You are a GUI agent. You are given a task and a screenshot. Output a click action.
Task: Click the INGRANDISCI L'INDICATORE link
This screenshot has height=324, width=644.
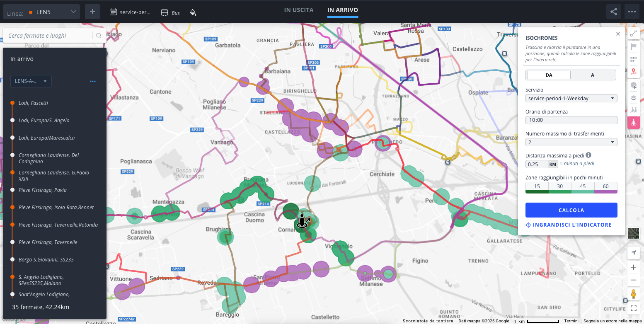pos(569,225)
